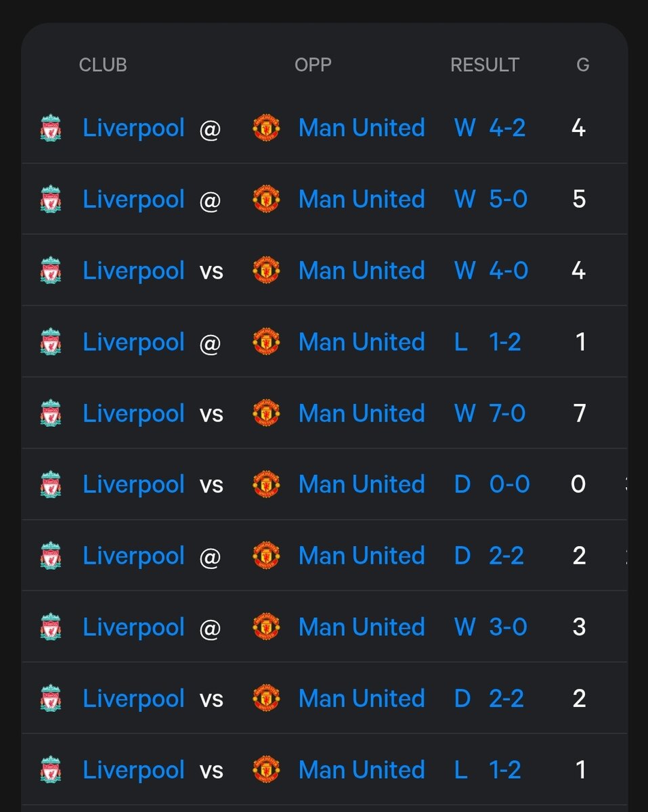Select the W 3-0 result link
Image resolution: width=648 pixels, height=812 pixels.
click(490, 627)
